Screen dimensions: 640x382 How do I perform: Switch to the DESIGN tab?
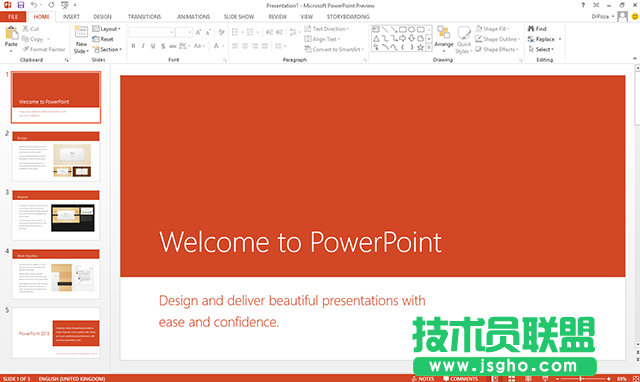tap(102, 17)
